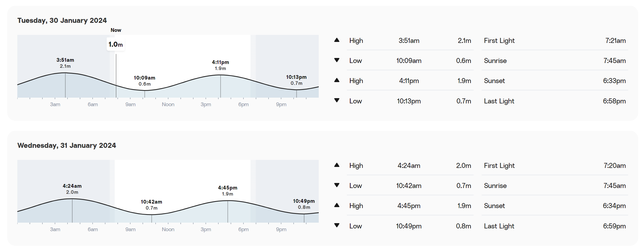Image resolution: width=644 pixels, height=248 pixels.
Task: Click the 4:11pm 1.9m peak on Tuesday chart
Action: click(x=220, y=65)
